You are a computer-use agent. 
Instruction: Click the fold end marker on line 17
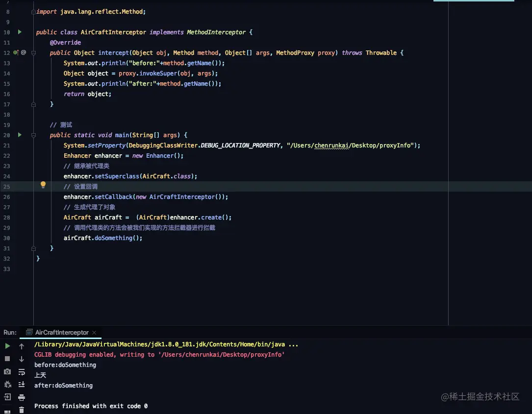33,104
